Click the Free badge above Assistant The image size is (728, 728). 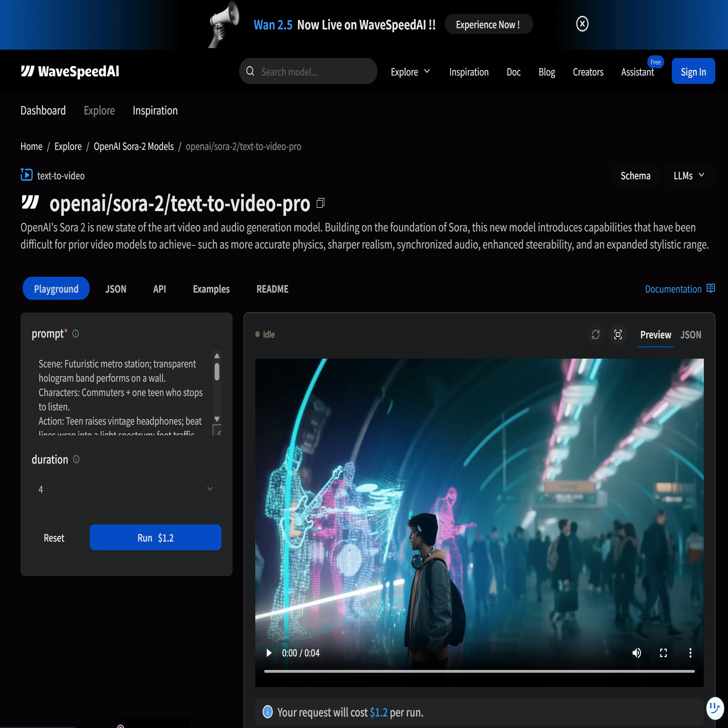pos(656,62)
